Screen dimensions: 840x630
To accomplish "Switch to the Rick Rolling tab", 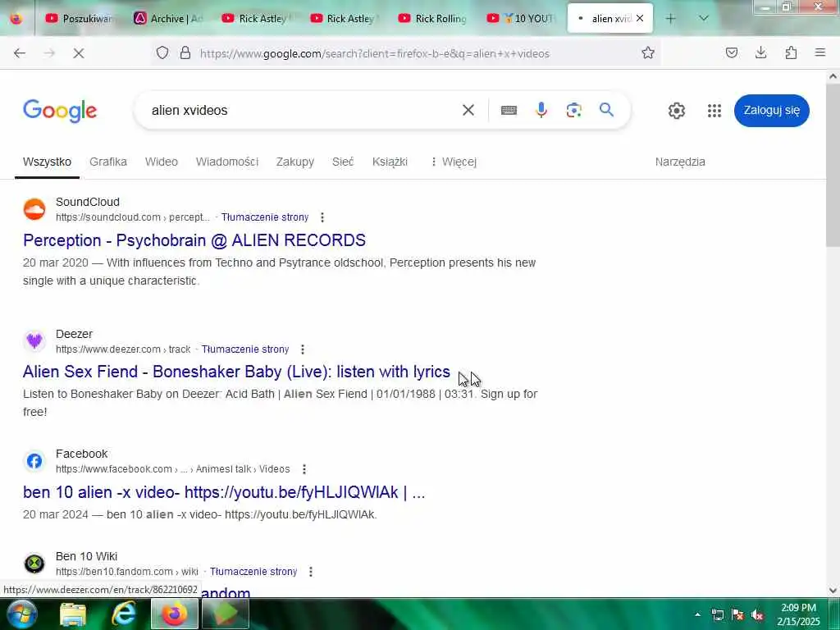I will point(433,19).
